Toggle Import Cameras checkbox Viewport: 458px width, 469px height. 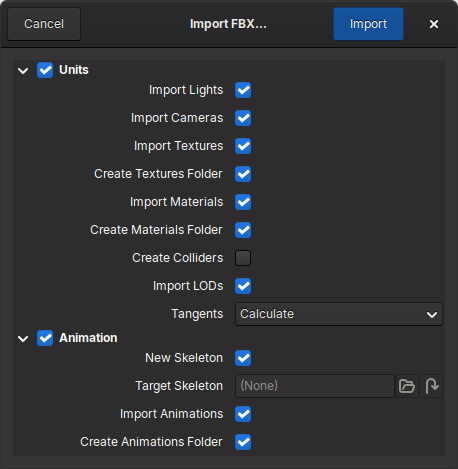coord(243,118)
